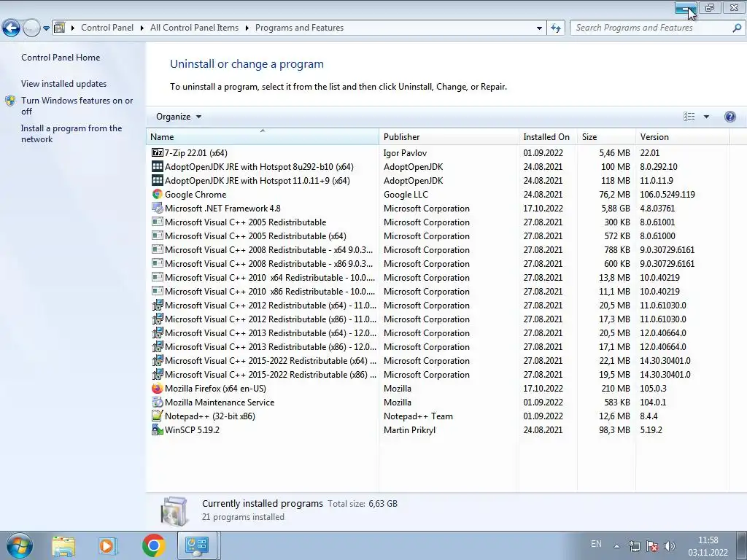Click the network tray icon
This screenshot has width=747, height=560.
tap(634, 546)
